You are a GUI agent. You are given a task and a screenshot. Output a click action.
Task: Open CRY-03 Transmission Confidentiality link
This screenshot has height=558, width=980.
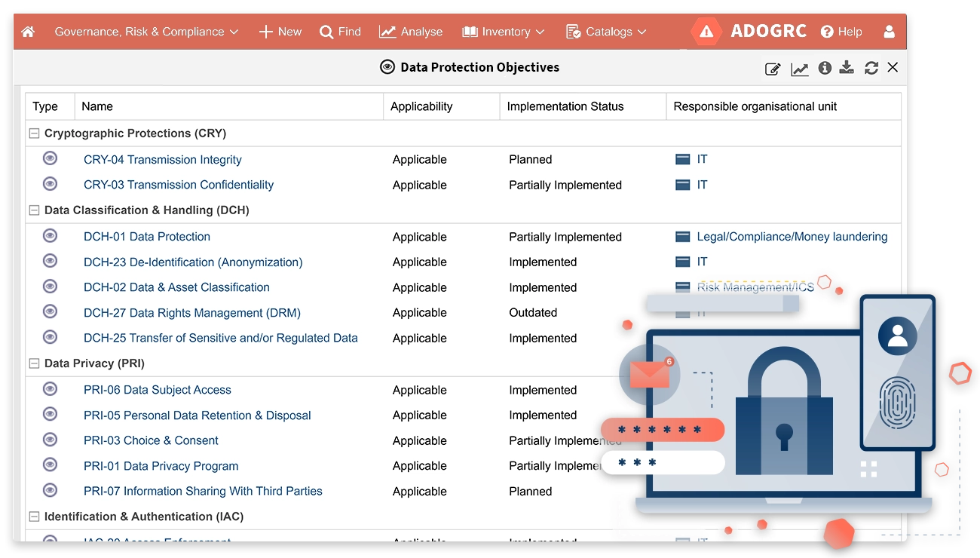coord(179,185)
